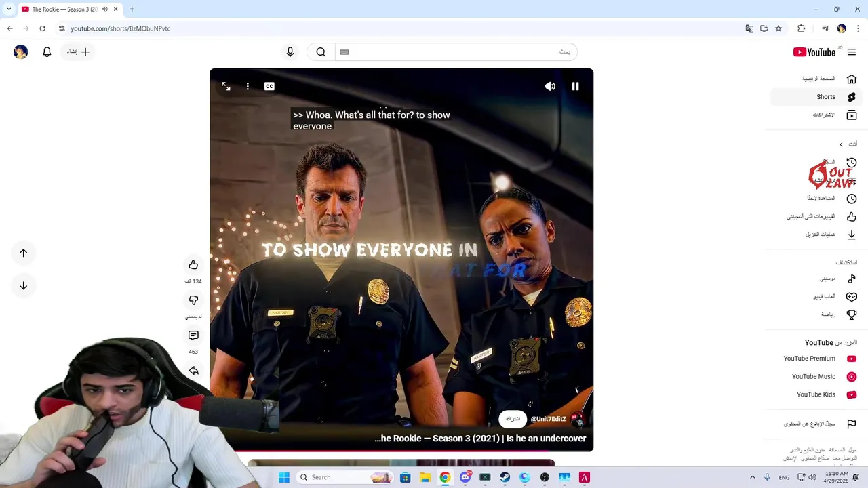868x488 pixels.
Task: Open the Sports trophy explore item
Action: click(816, 314)
